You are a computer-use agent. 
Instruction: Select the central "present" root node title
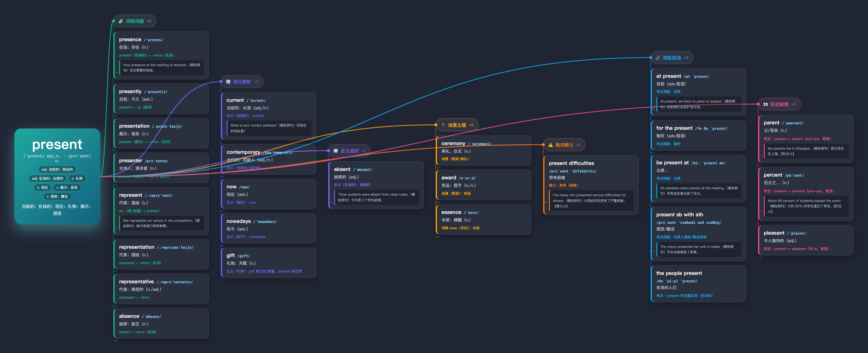[57, 144]
